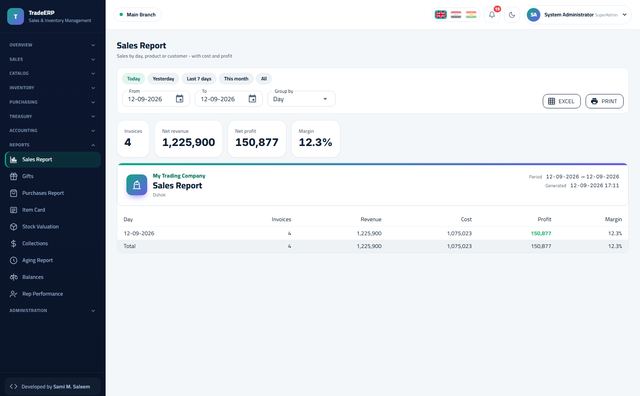640x396 pixels.
Task: Go to Purchases Report label
Action: click(43, 193)
